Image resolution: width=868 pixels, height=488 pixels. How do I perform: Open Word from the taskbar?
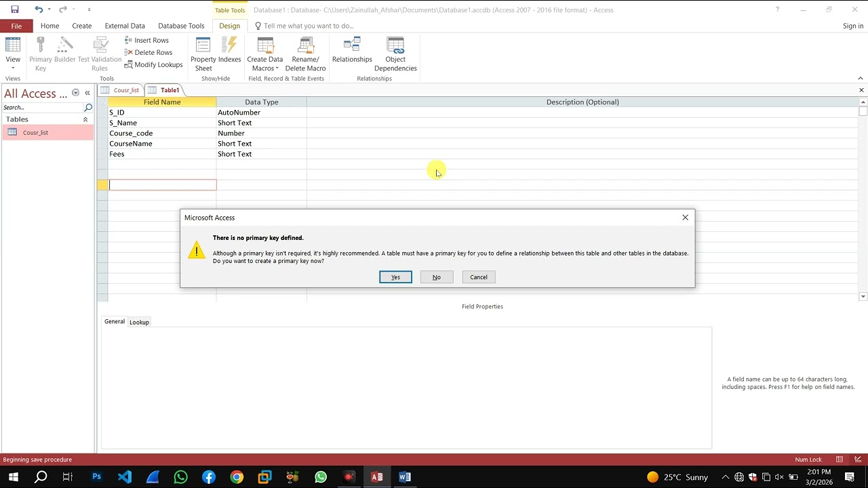[405, 477]
